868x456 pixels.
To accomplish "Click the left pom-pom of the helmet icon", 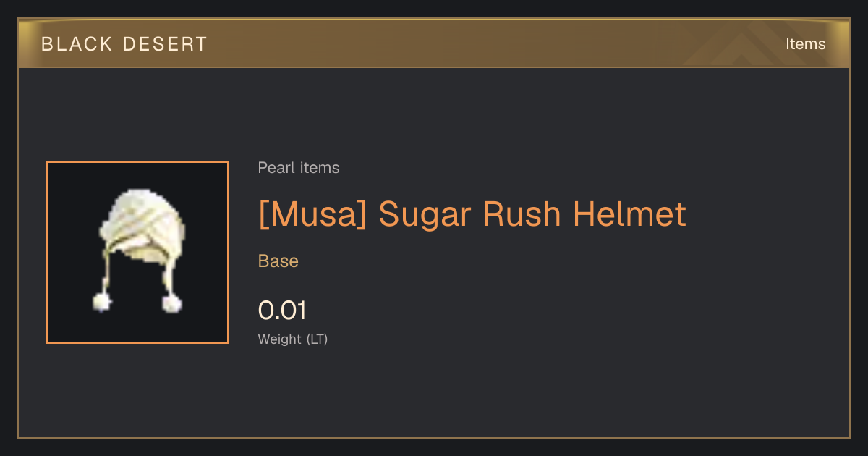I will pyautogui.click(x=102, y=302).
